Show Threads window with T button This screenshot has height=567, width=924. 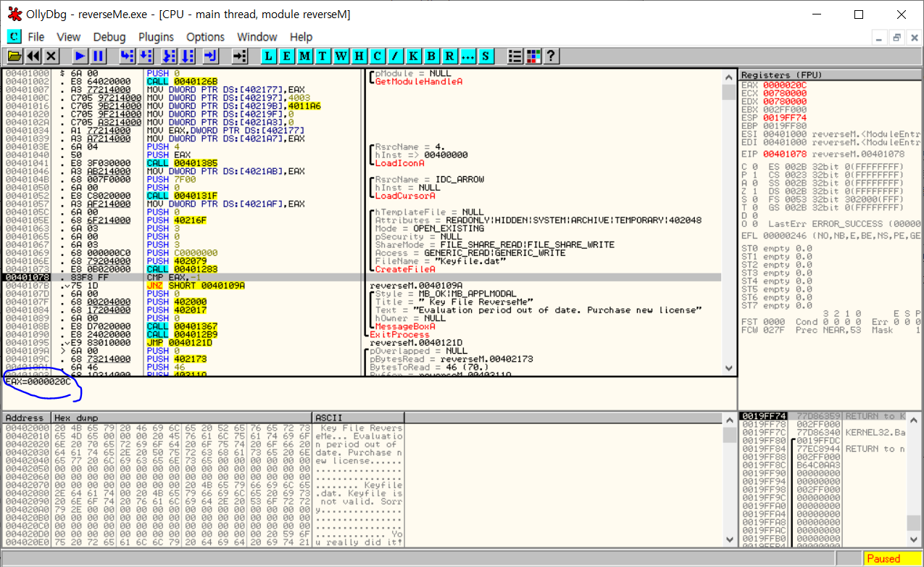coord(323,56)
